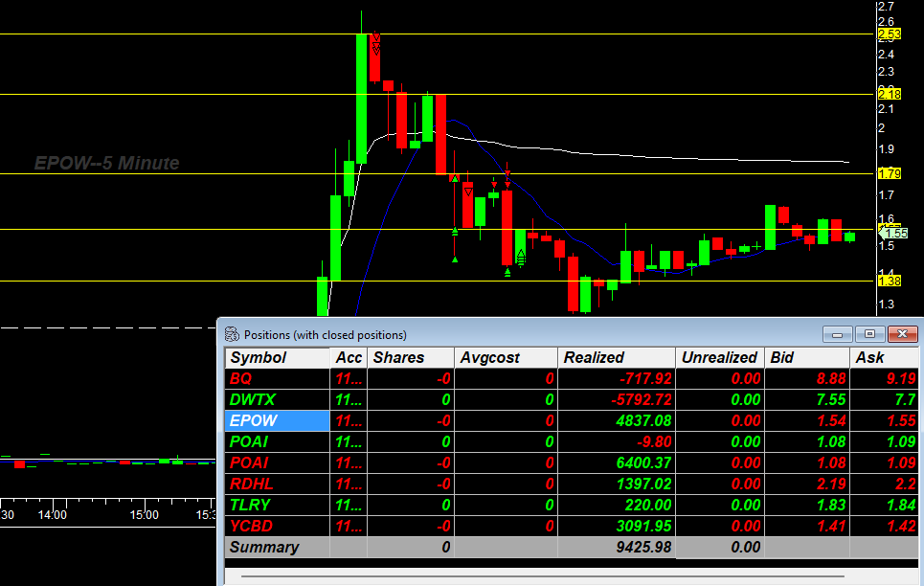Screen dimensions: 924x586
Task: Click the realized value -5792.72
Action: [x=642, y=399]
